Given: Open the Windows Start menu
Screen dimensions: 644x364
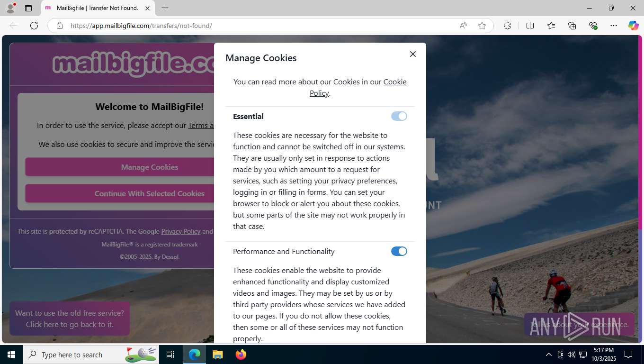Looking at the screenshot, I should click(x=11, y=355).
